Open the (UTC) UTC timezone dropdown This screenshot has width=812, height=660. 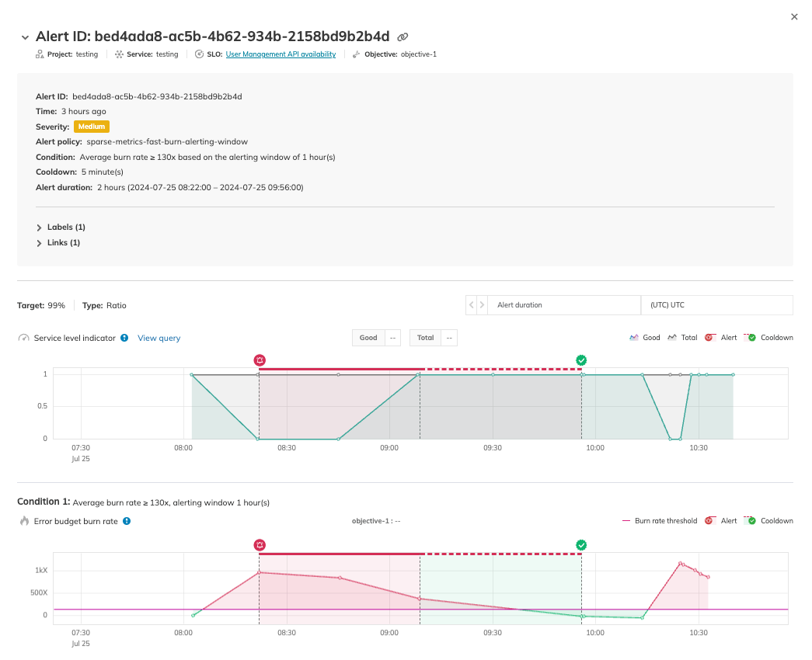(717, 305)
